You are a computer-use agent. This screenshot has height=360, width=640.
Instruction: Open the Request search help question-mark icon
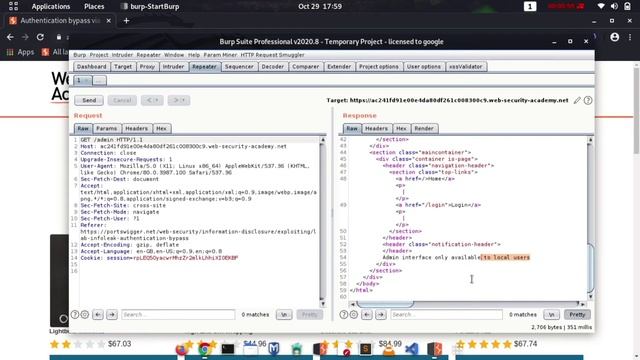click(75, 315)
